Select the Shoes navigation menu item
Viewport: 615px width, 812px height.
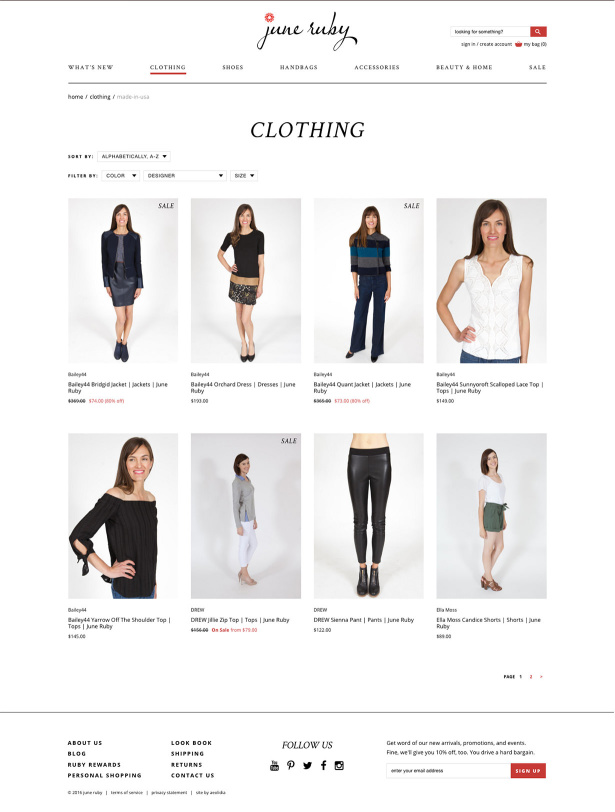coord(232,67)
